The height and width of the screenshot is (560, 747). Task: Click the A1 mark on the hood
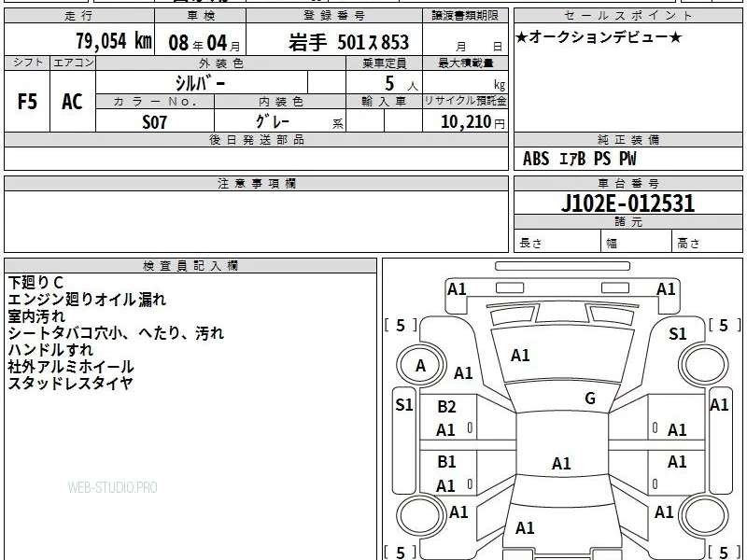pyautogui.click(x=520, y=356)
